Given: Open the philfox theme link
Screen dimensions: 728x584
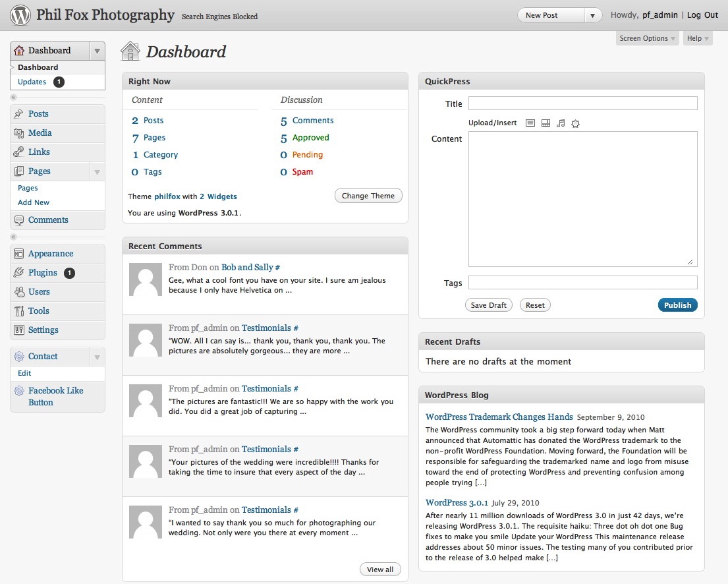Looking at the screenshot, I should click(167, 196).
